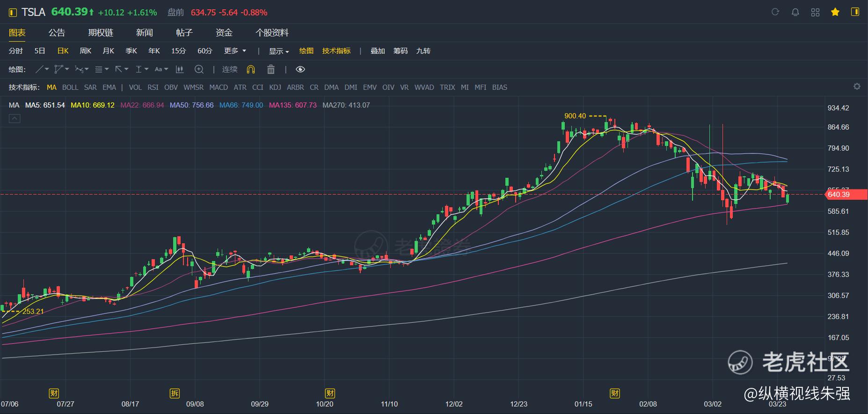This screenshot has width=868, height=414.
Task: Enable the EMA indicator
Action: point(109,87)
